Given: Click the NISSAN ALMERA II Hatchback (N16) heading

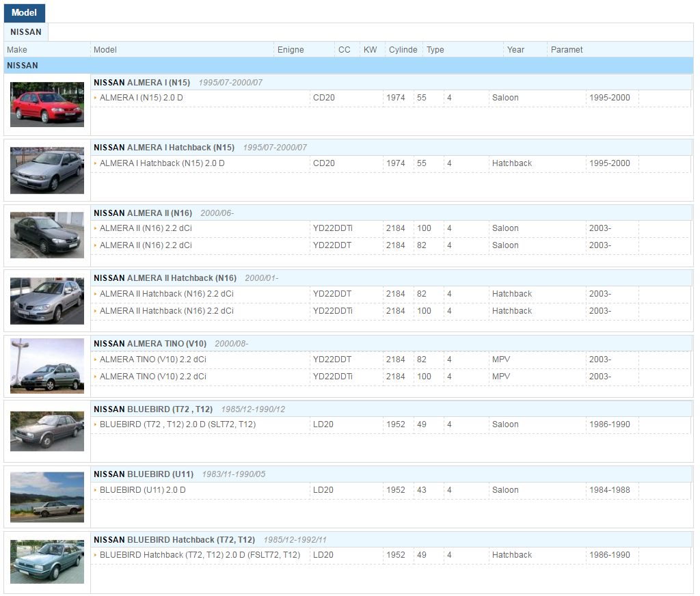Looking at the screenshot, I should 165,278.
